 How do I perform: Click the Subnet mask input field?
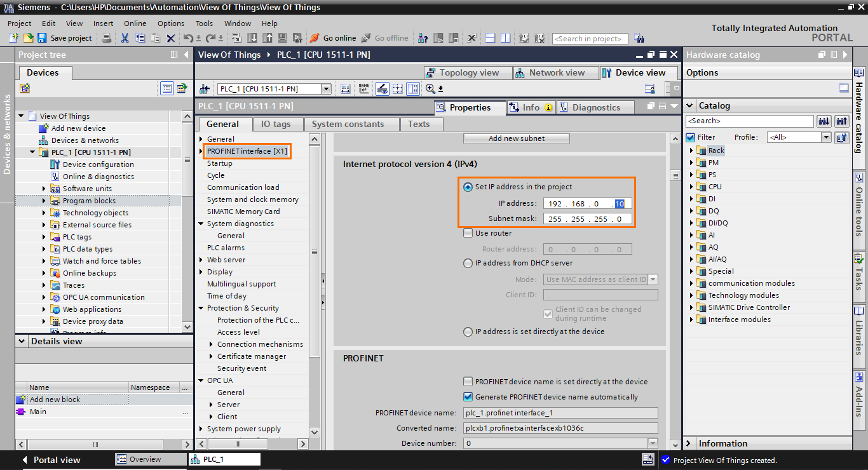click(x=587, y=218)
